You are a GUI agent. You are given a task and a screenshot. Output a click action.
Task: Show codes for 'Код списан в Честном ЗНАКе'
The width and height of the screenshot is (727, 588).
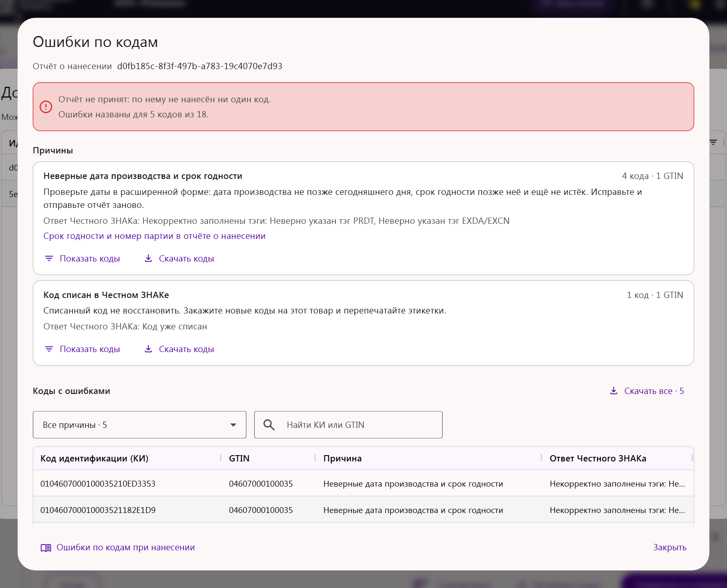83,349
